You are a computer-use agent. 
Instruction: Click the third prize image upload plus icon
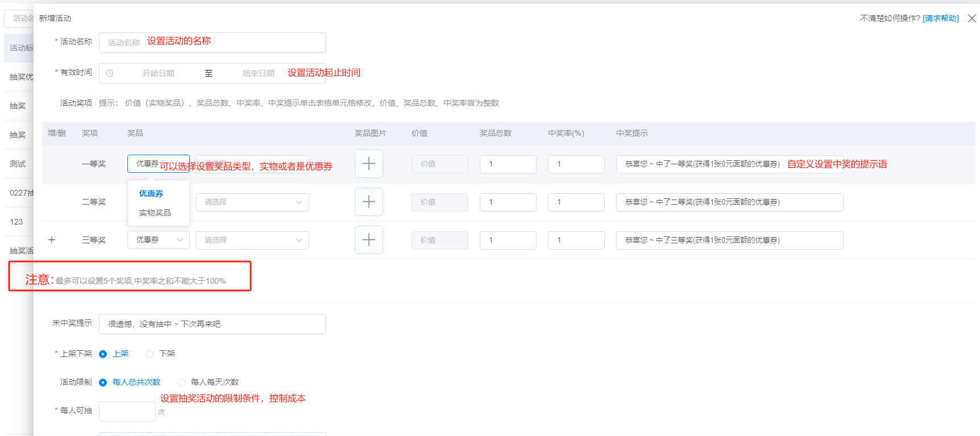[368, 240]
